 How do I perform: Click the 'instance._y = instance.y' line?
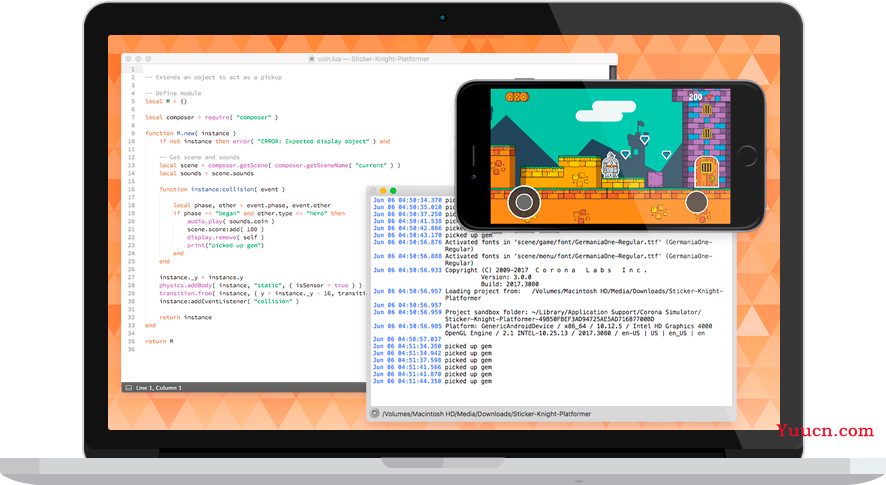pyautogui.click(x=201, y=278)
